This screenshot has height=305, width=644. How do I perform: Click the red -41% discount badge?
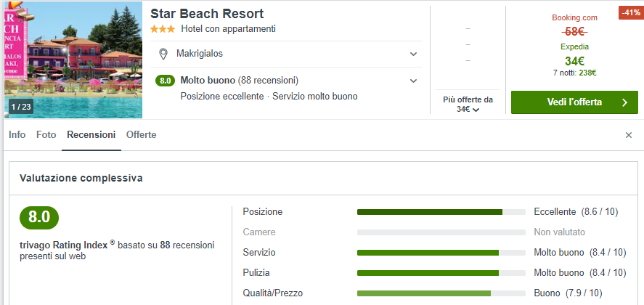(628, 12)
